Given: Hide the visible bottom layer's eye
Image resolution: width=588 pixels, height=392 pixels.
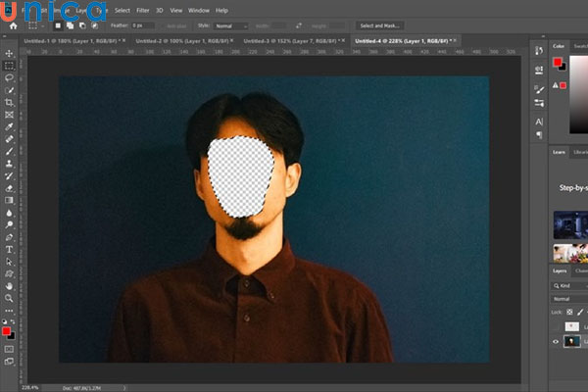Looking at the screenshot, I should coord(556,342).
